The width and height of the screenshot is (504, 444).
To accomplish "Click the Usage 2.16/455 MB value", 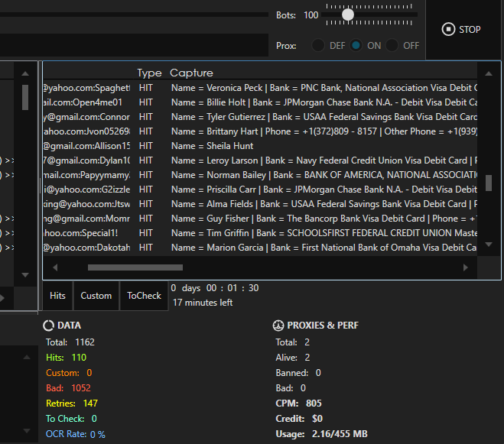I will [x=340, y=434].
